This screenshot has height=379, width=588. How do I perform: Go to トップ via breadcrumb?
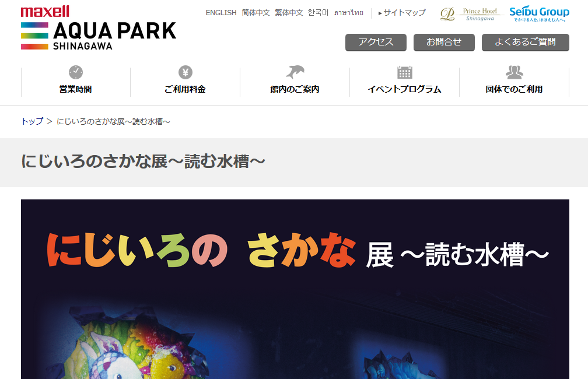click(32, 121)
